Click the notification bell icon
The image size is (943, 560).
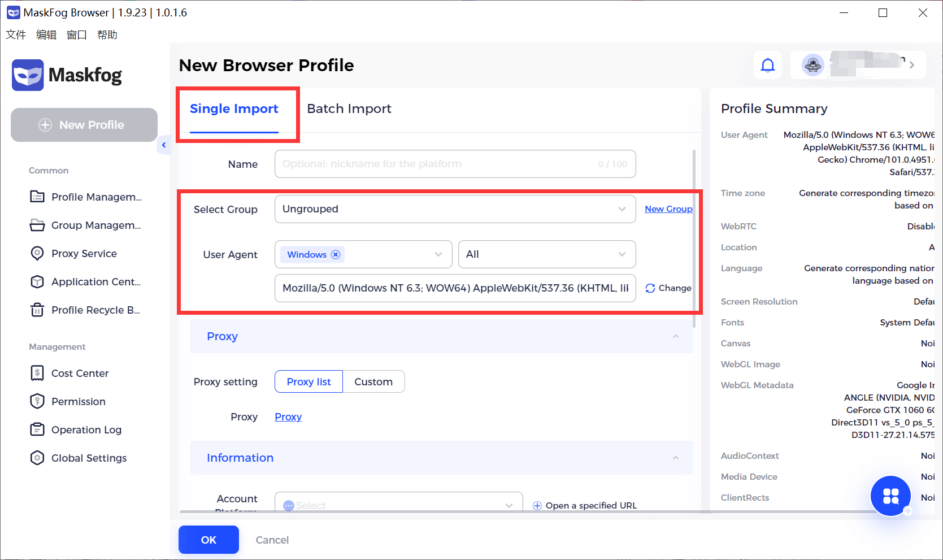tap(767, 65)
